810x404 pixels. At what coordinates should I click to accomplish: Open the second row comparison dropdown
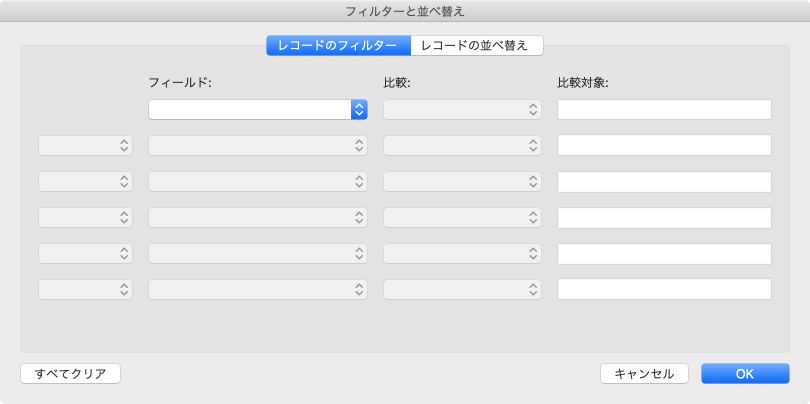[462, 146]
